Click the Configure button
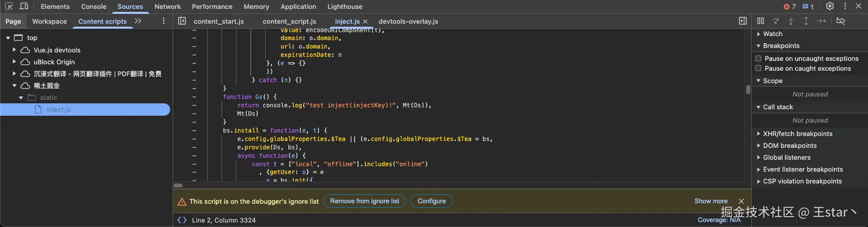 pos(431,201)
